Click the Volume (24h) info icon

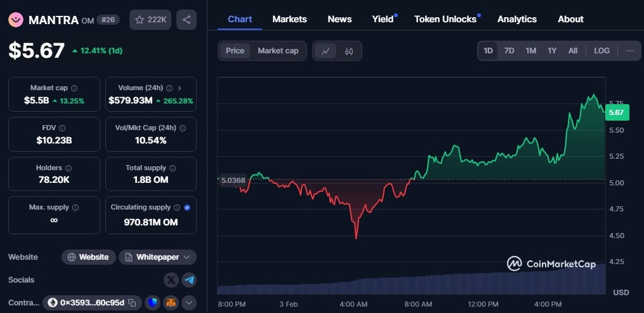(x=169, y=88)
